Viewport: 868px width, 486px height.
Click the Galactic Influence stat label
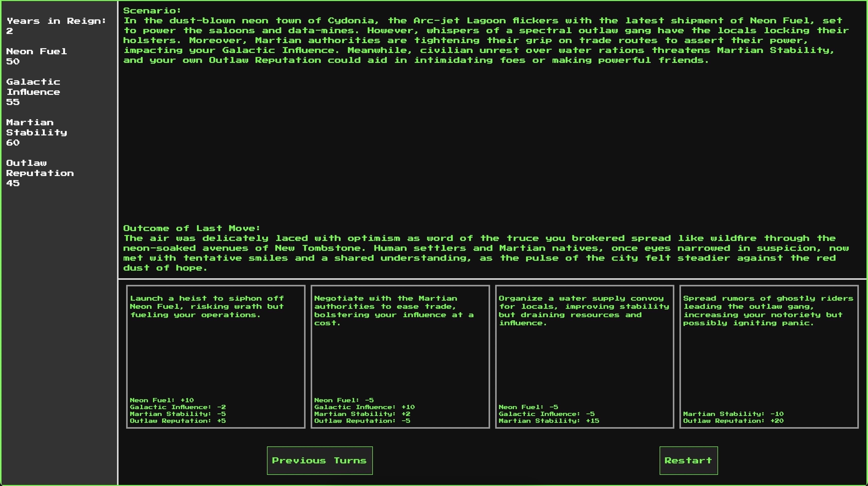tap(33, 87)
